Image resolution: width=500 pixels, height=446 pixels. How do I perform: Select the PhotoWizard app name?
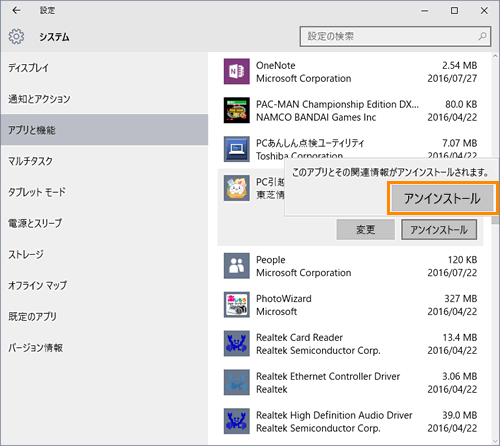pyautogui.click(x=284, y=299)
